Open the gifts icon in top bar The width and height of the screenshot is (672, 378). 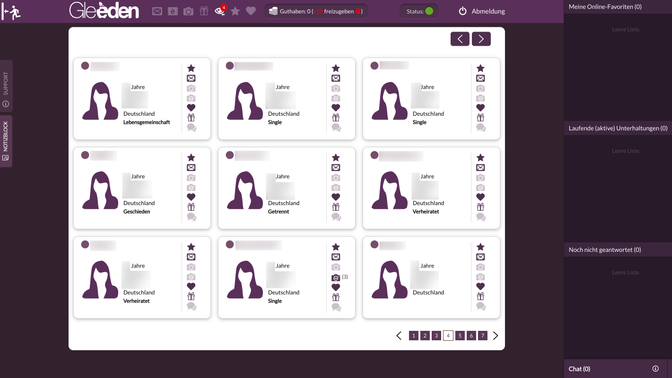pos(204,11)
